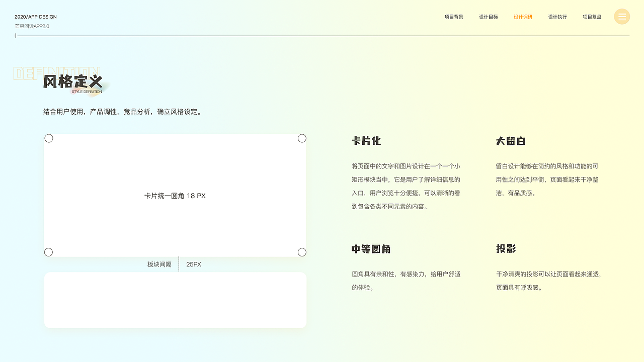Switch to the 项目背景 section
Image resolution: width=644 pixels, height=362 pixels.
pos(454,17)
